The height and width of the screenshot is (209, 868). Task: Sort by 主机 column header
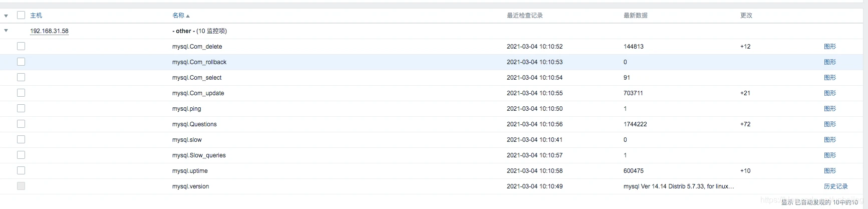click(36, 16)
